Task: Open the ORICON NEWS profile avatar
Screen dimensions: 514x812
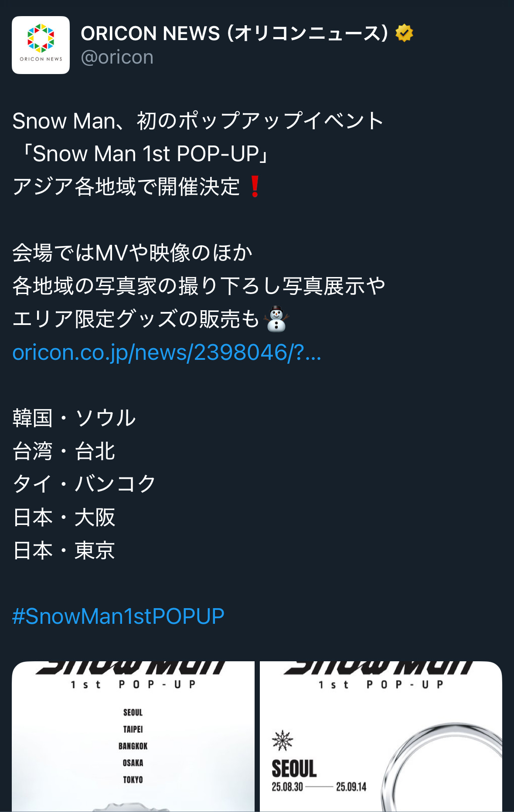Action: tap(41, 45)
